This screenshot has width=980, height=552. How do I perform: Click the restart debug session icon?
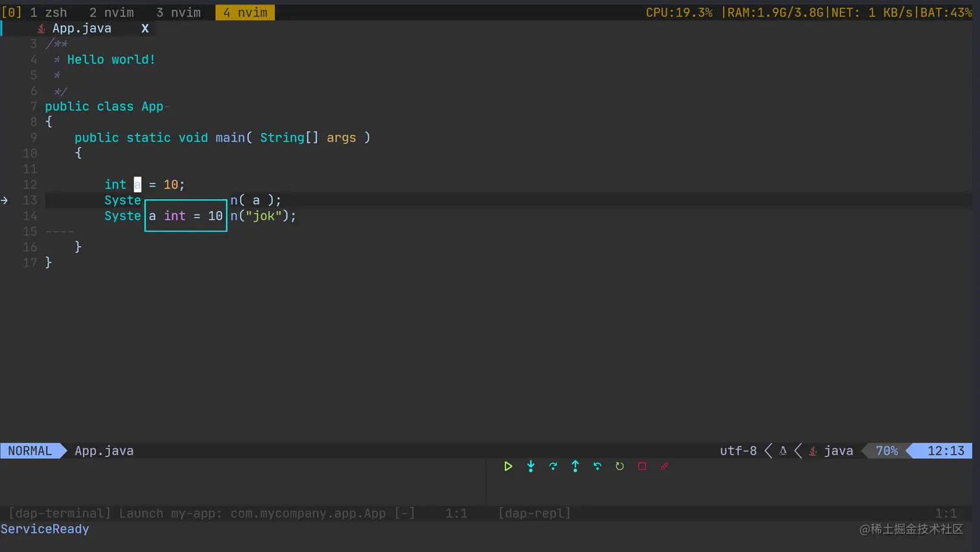[x=620, y=466]
